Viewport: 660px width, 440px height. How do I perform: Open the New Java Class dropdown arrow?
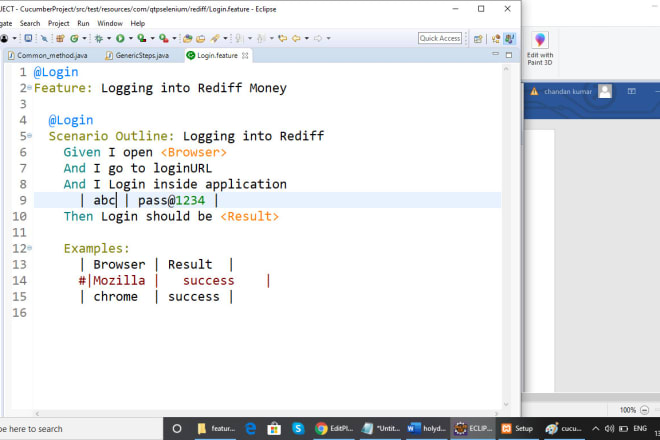[x=84, y=39]
